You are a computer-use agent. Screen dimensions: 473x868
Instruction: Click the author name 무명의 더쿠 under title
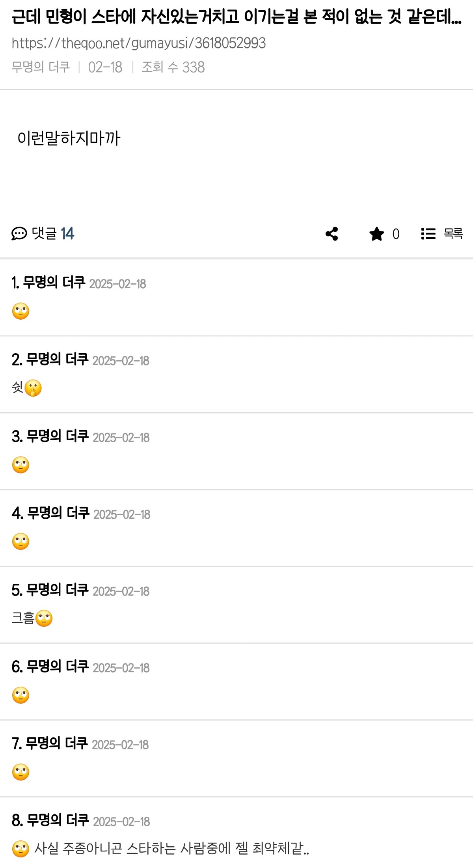pos(41,67)
